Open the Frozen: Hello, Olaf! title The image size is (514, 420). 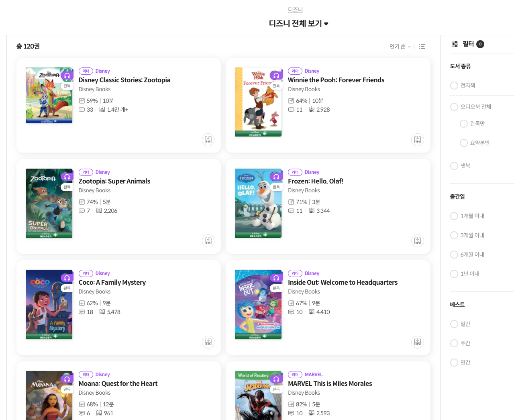coord(316,181)
